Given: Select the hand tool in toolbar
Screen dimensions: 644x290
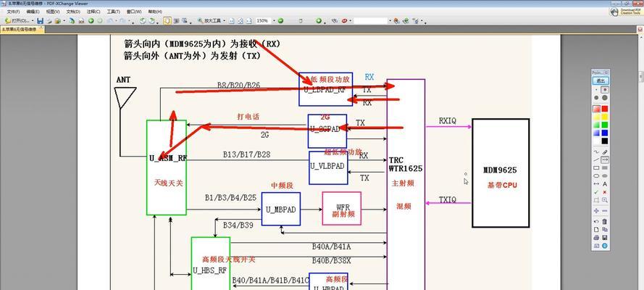Looking at the screenshot, I should (167, 20).
